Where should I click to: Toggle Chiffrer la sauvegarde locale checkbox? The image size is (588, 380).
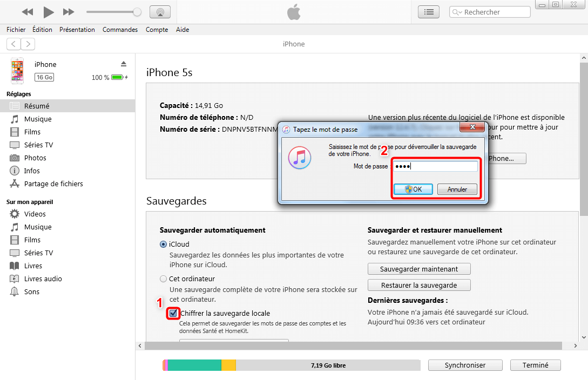[173, 313]
